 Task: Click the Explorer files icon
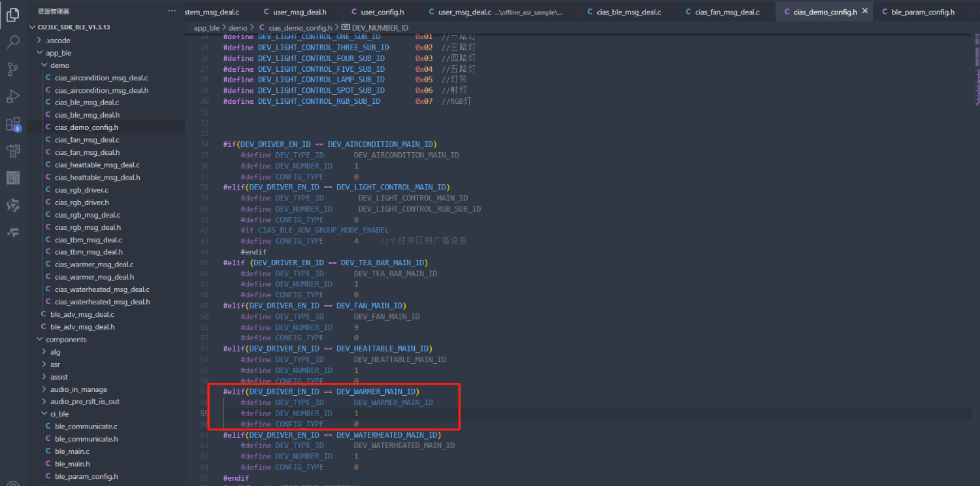[x=13, y=15]
